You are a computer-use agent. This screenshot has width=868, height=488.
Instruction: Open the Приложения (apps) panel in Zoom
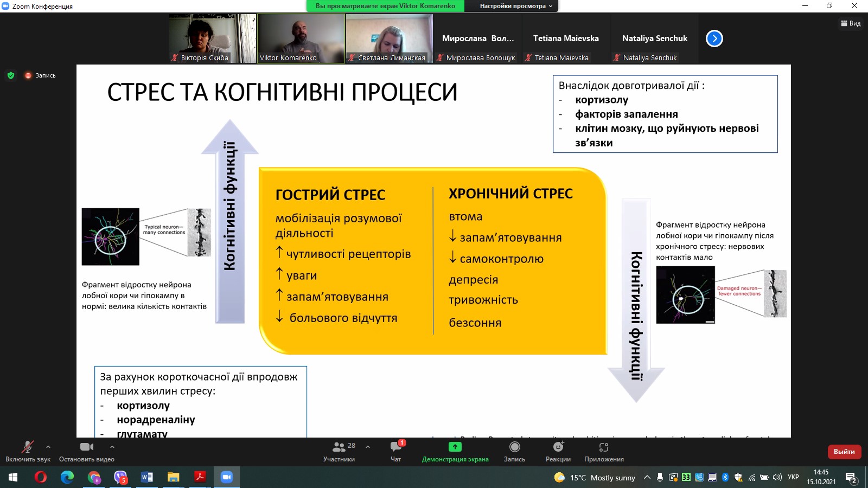click(604, 452)
